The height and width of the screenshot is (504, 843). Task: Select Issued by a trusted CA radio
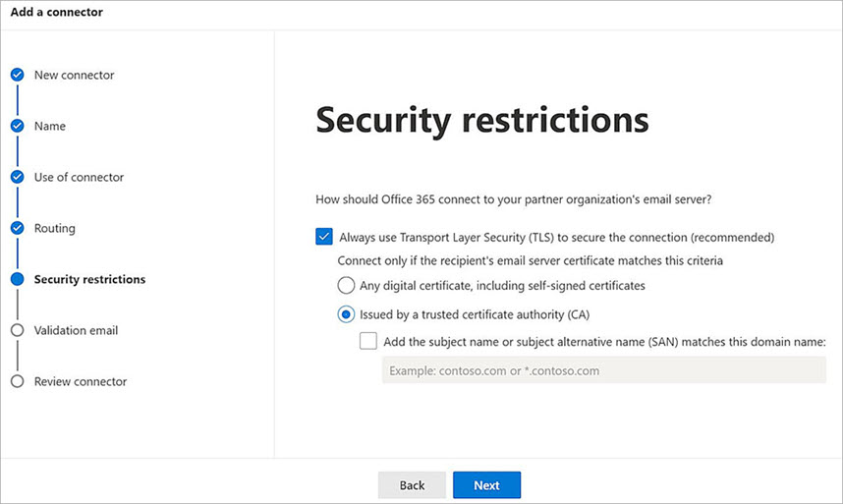click(x=346, y=315)
